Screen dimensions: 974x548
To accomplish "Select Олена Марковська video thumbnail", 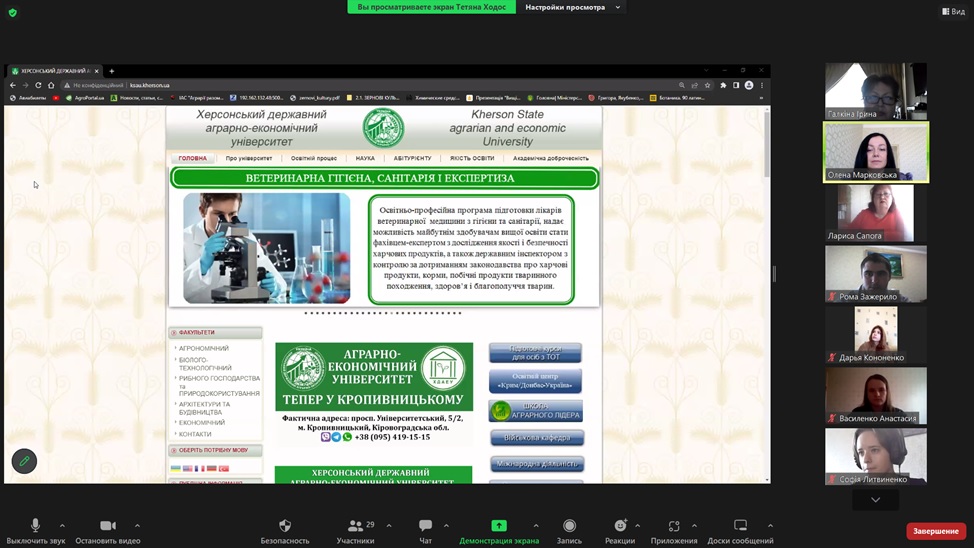I will 876,152.
